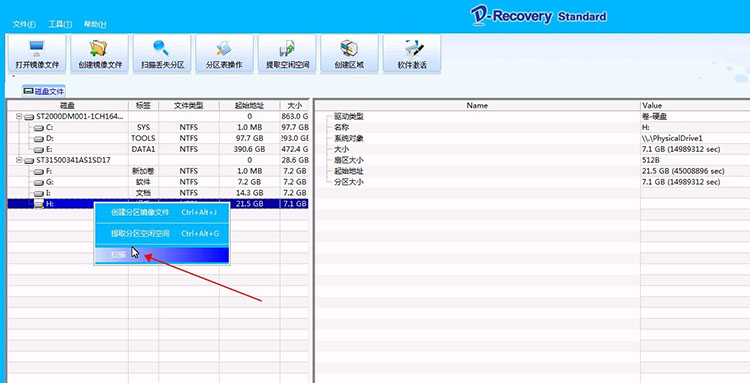Choose 创建分区镜像文件 context menu entry
This screenshot has width=750, height=383.
162,212
